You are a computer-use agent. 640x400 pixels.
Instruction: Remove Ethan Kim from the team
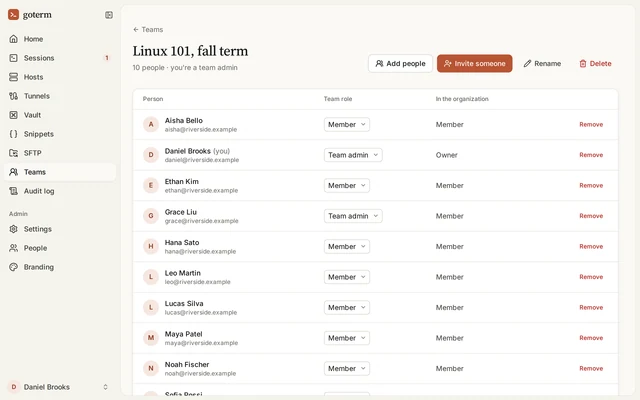591,185
